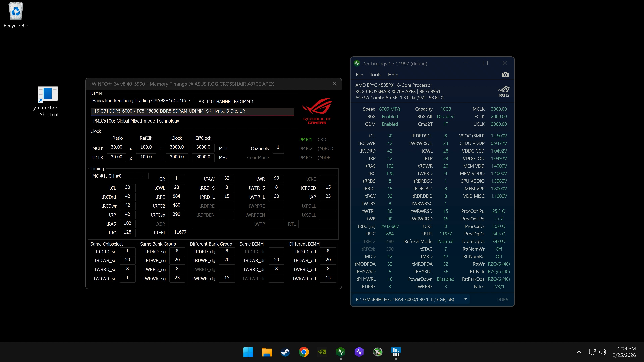The height and width of the screenshot is (362, 644).
Task: Switch to the blue HWiNFO taskbar icon
Action: (x=396, y=352)
